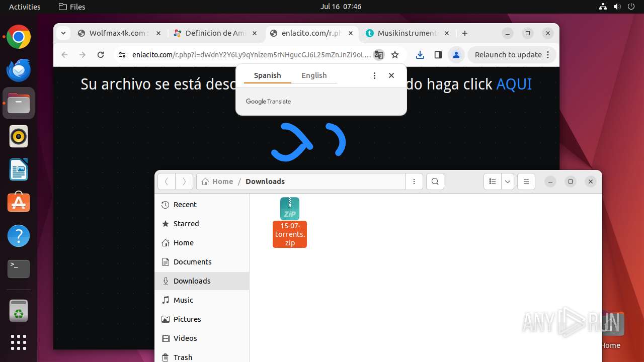Open Home in Files sidebar
644x362 pixels.
tap(202, 243)
